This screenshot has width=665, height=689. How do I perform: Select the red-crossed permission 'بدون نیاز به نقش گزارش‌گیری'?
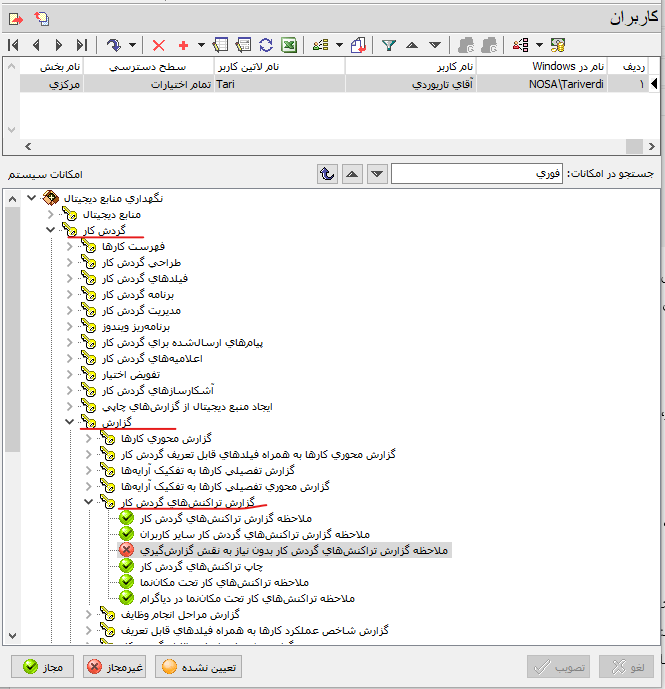pos(284,550)
